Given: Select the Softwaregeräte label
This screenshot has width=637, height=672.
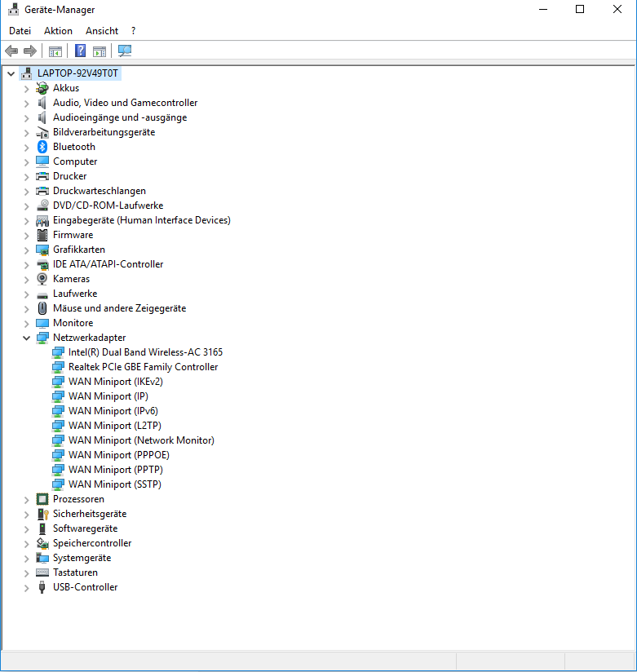Looking at the screenshot, I should click(x=86, y=528).
